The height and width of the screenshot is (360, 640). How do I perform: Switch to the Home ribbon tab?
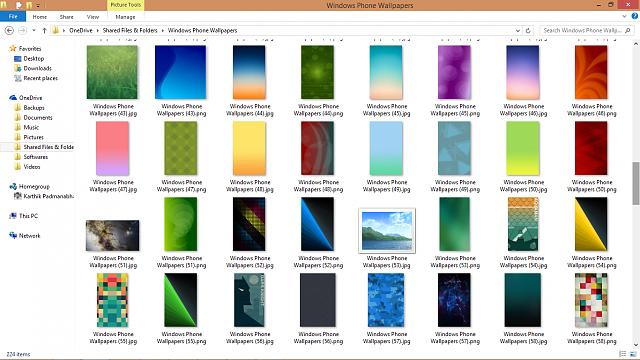(x=40, y=17)
